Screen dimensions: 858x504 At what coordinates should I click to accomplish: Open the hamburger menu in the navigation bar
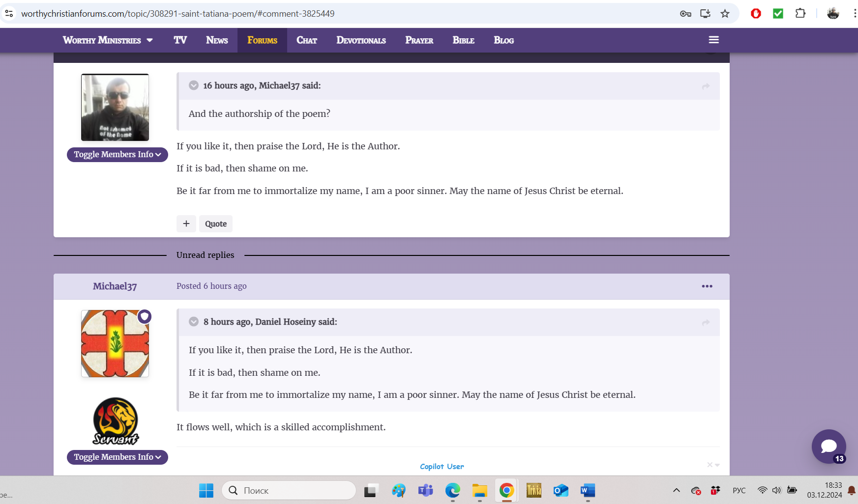713,40
